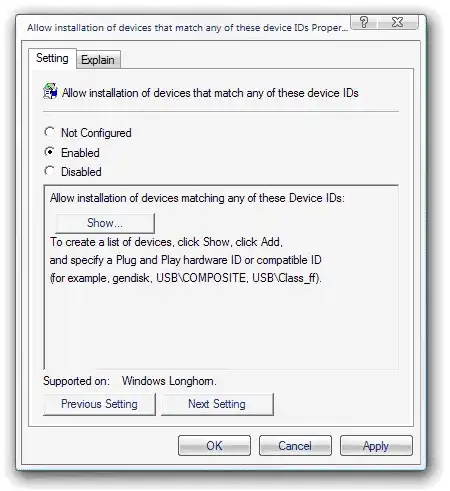Click the 'To create a list of devices' instruction
450x491 pixels.
point(167,242)
